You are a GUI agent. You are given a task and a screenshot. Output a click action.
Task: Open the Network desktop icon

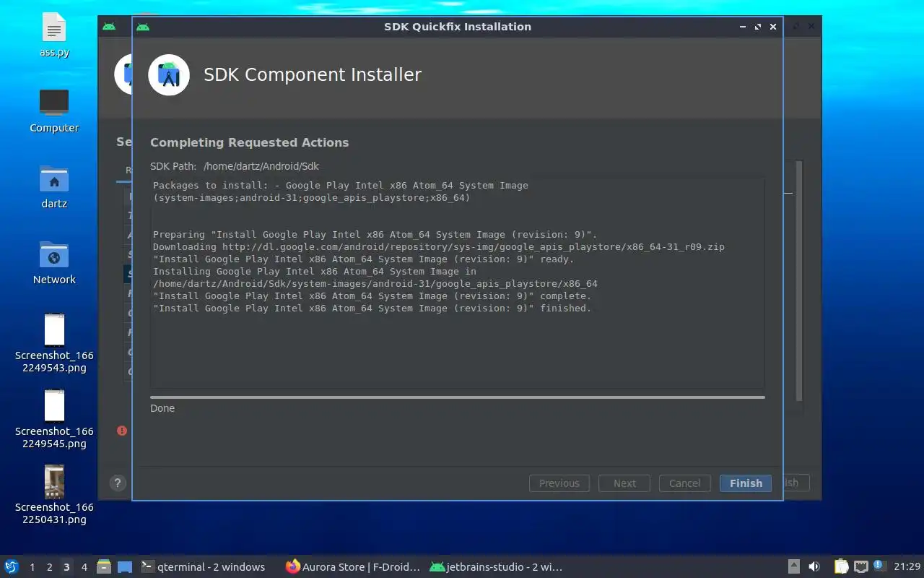coord(54,263)
